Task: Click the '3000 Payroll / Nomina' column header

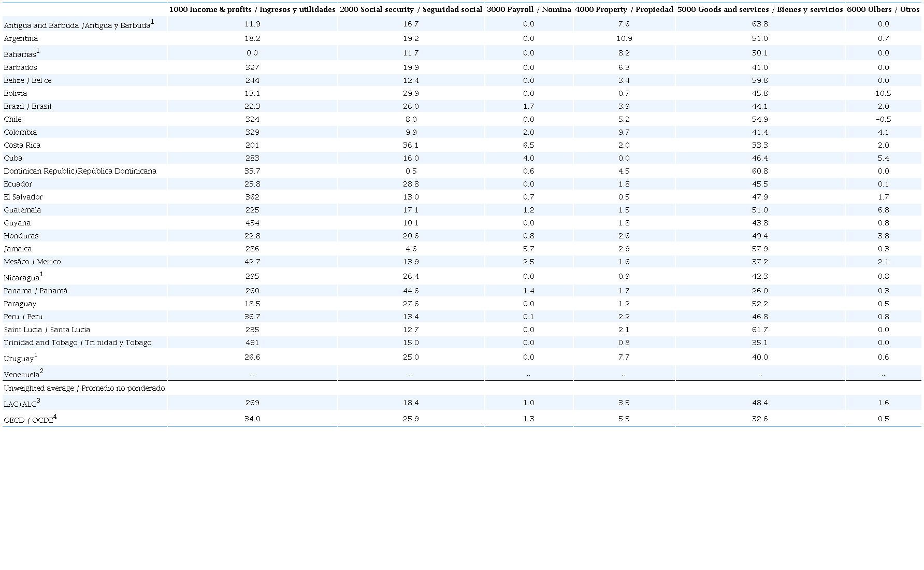Action: pyautogui.click(x=528, y=9)
